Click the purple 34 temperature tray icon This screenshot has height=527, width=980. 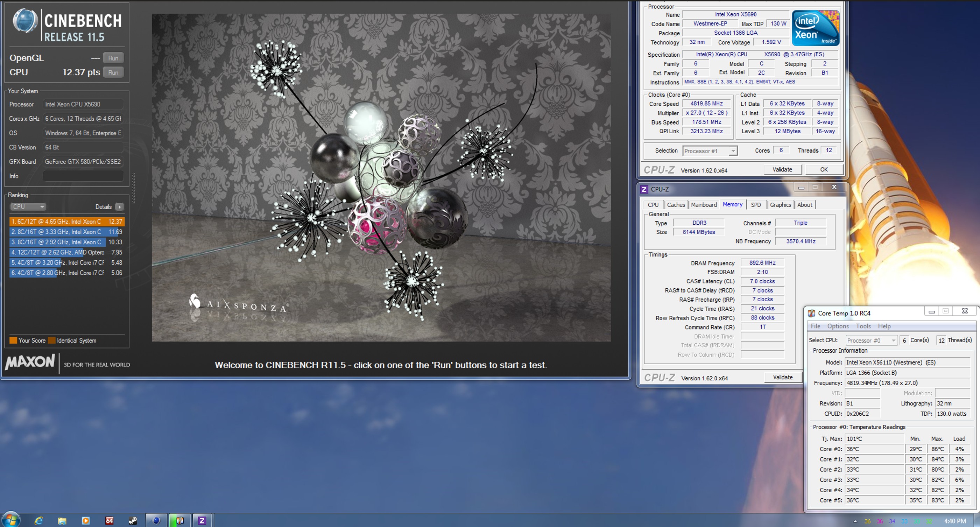click(x=892, y=521)
